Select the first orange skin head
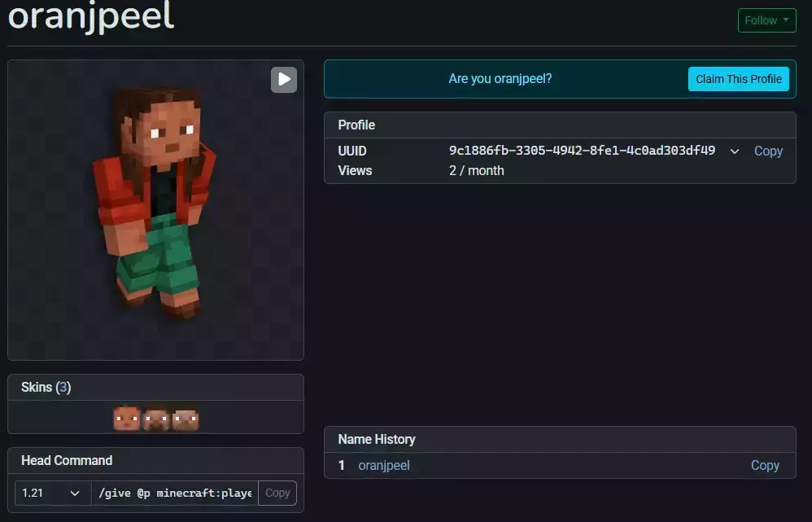This screenshot has height=522, width=812. pos(127,418)
